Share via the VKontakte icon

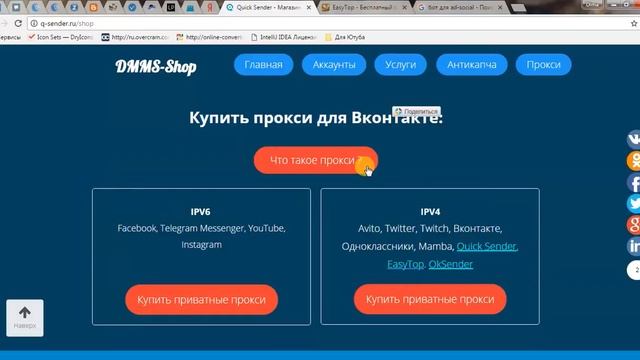633,139
